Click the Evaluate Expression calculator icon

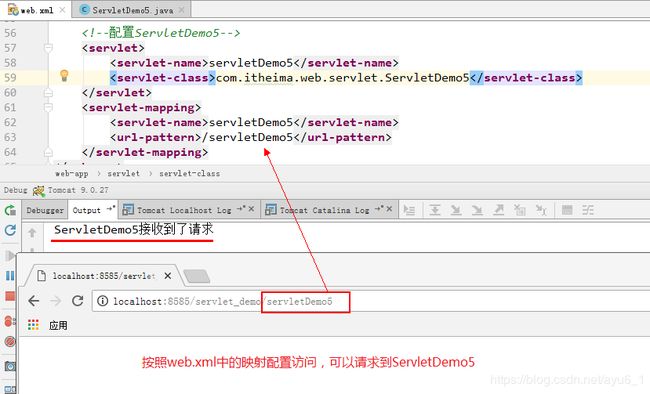pos(567,210)
